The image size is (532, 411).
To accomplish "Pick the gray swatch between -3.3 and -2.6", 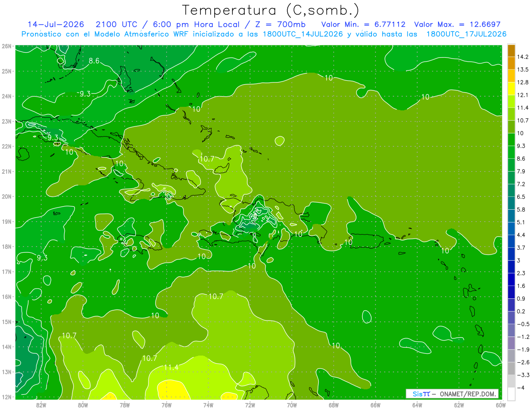I will (511, 368).
